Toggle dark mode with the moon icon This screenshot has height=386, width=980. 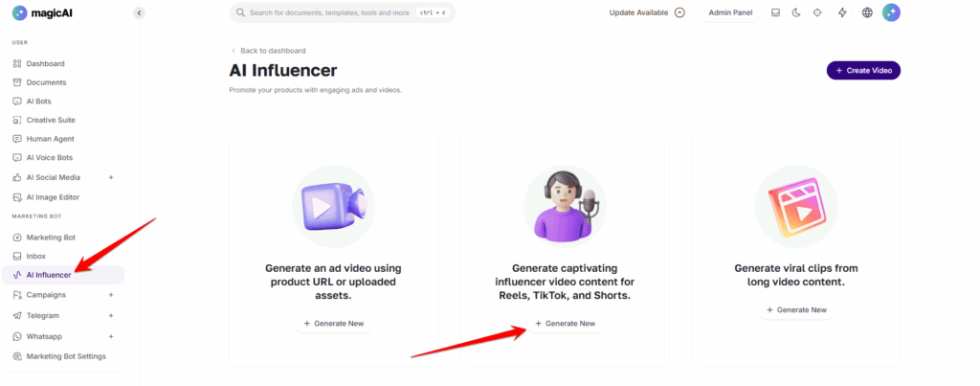(796, 12)
